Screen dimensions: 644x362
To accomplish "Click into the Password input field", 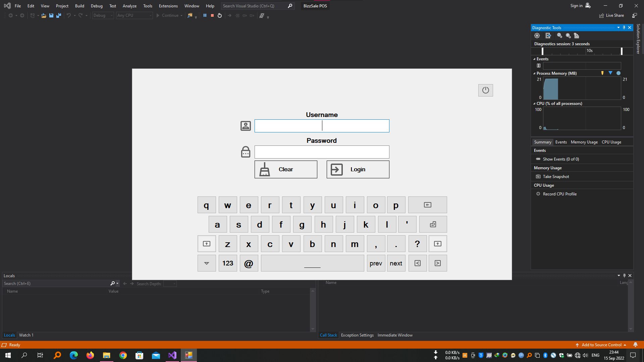I will (322, 152).
